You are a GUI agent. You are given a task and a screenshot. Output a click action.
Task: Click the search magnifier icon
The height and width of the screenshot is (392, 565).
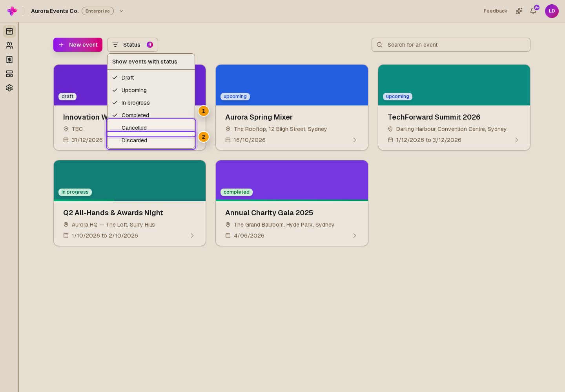(x=379, y=45)
